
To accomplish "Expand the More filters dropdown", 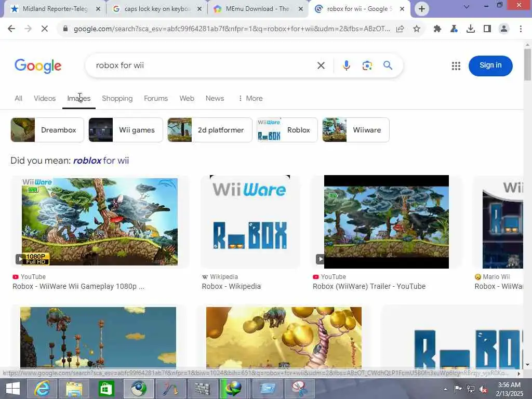I will pyautogui.click(x=250, y=98).
